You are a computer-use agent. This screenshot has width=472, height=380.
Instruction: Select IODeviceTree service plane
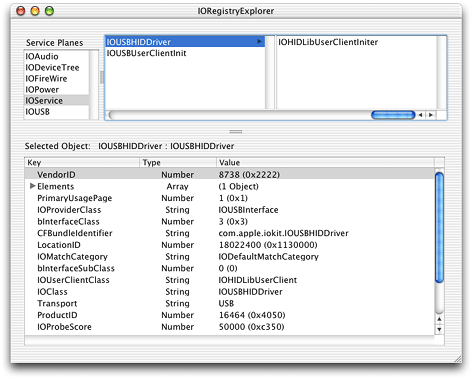click(x=52, y=67)
